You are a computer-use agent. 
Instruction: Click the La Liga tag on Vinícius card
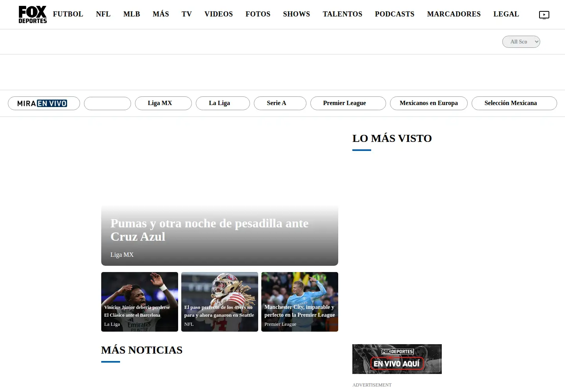click(112, 324)
